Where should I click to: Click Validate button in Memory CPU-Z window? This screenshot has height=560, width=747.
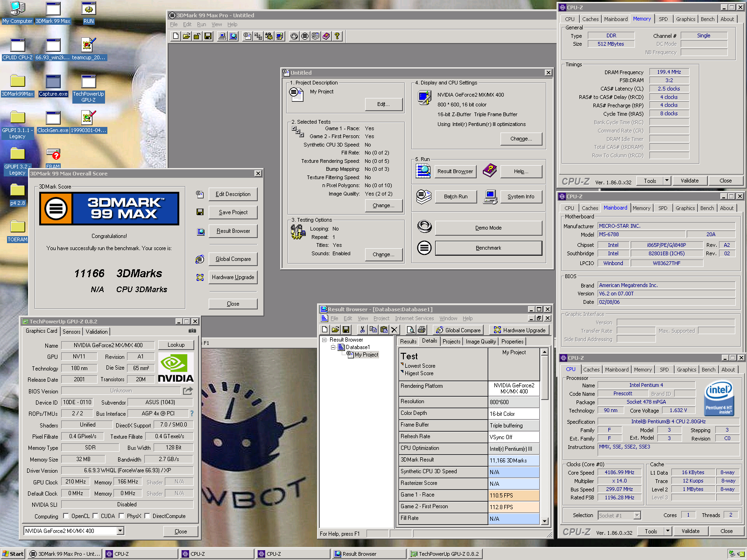pyautogui.click(x=690, y=181)
